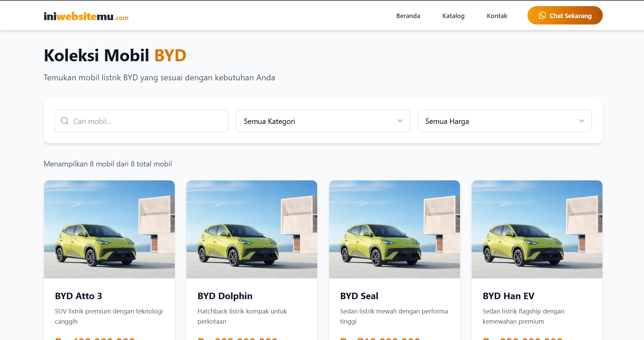The width and height of the screenshot is (644, 340).
Task: Go to the Katalog page
Action: tap(453, 16)
